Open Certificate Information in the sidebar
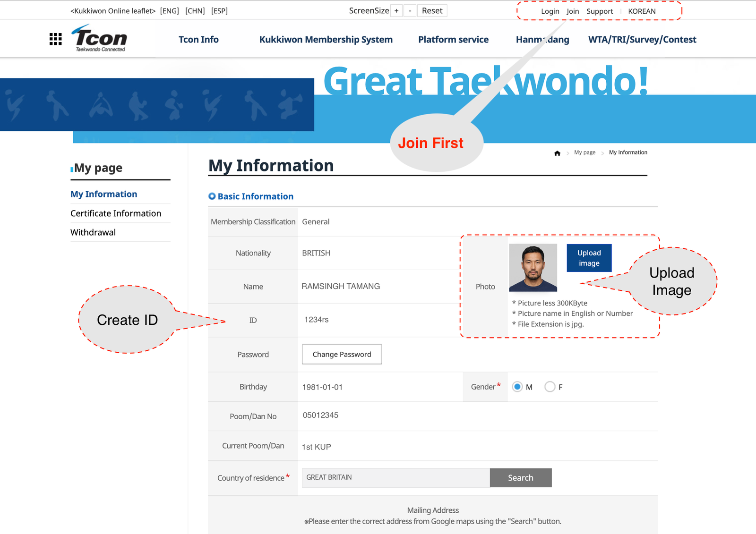Viewport: 756px width, 534px height. (x=116, y=213)
